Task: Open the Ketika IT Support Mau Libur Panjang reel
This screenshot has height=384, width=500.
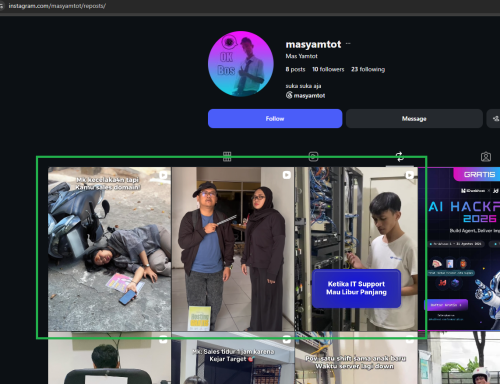Action: (x=356, y=249)
